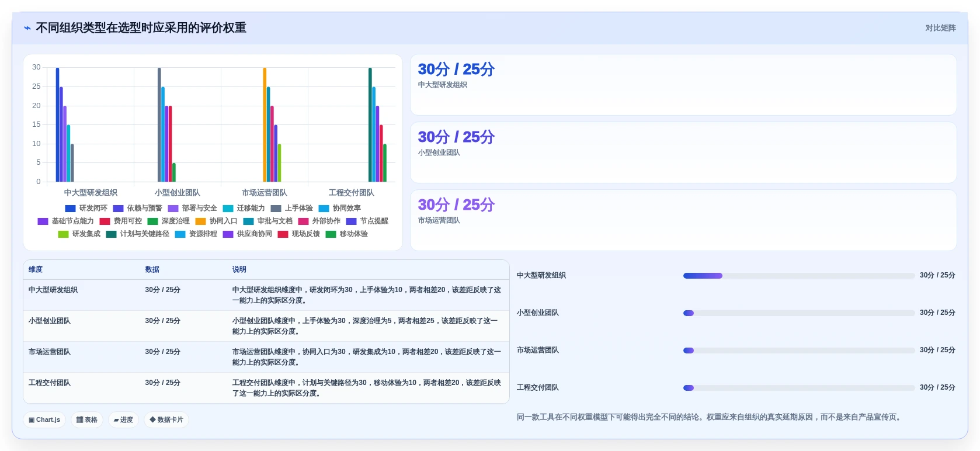980x451 pixels.
Task: Click the 进度 tag chip
Action: pos(123,419)
